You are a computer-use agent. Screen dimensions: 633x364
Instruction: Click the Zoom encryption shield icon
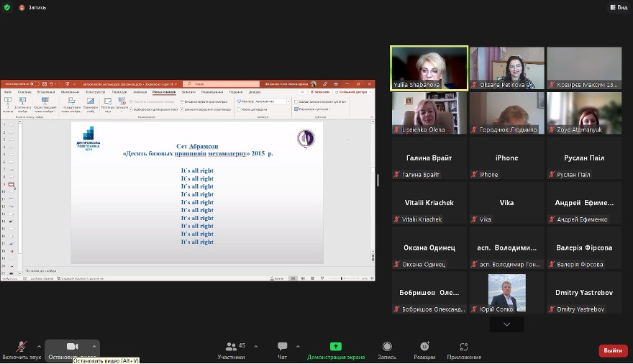(x=7, y=7)
